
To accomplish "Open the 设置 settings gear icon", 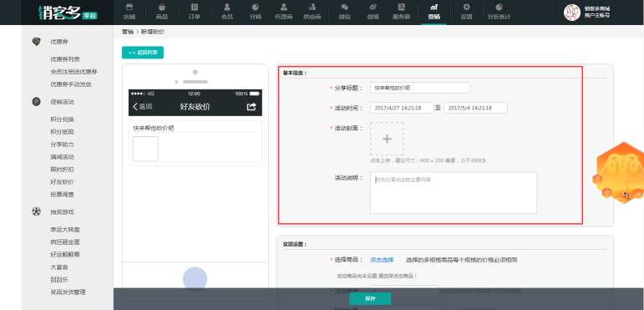I will (466, 7).
